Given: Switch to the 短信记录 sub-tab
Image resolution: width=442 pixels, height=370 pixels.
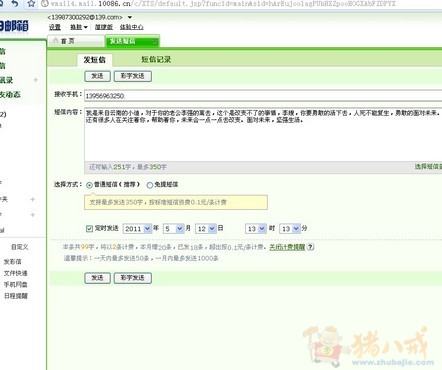Looking at the screenshot, I should 156,59.
